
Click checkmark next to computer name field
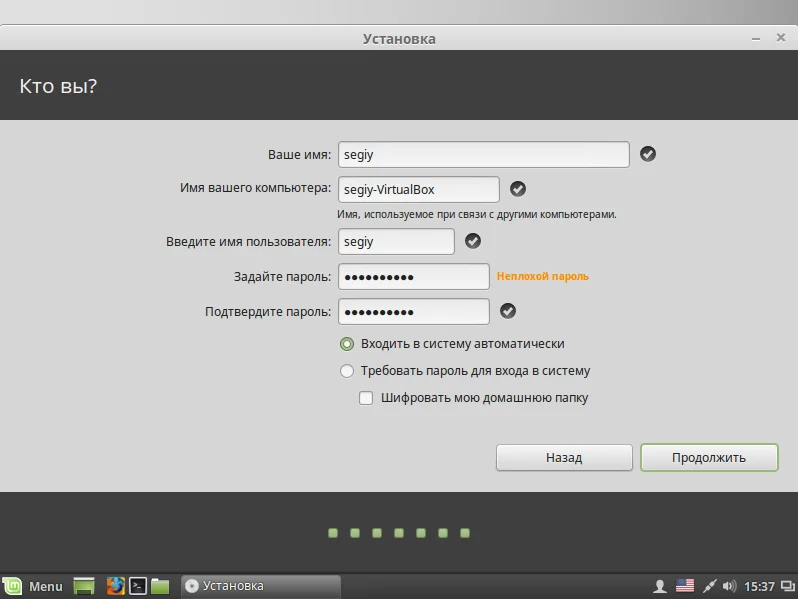coord(518,189)
